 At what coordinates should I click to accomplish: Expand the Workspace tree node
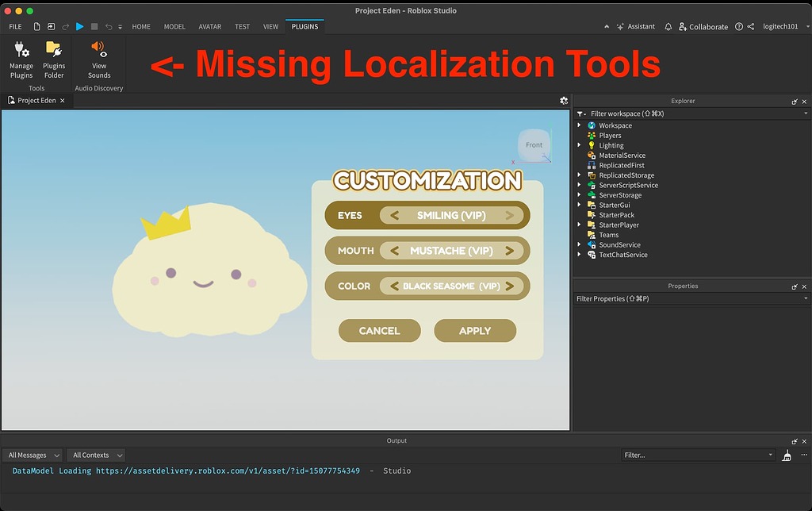579,125
